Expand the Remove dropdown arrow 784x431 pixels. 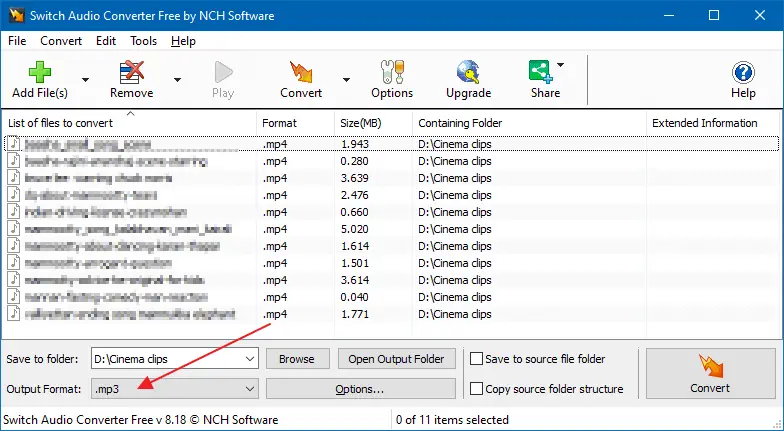[x=177, y=80]
